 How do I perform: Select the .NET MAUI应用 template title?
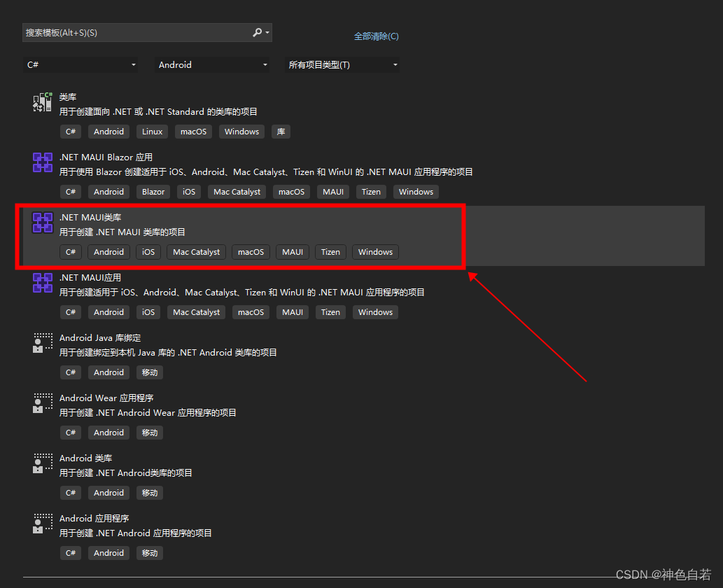click(90, 278)
